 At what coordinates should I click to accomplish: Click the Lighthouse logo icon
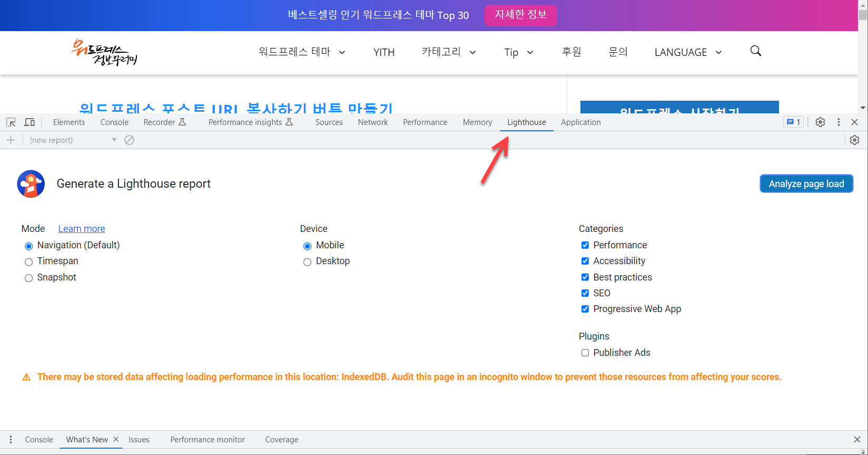pos(31,184)
